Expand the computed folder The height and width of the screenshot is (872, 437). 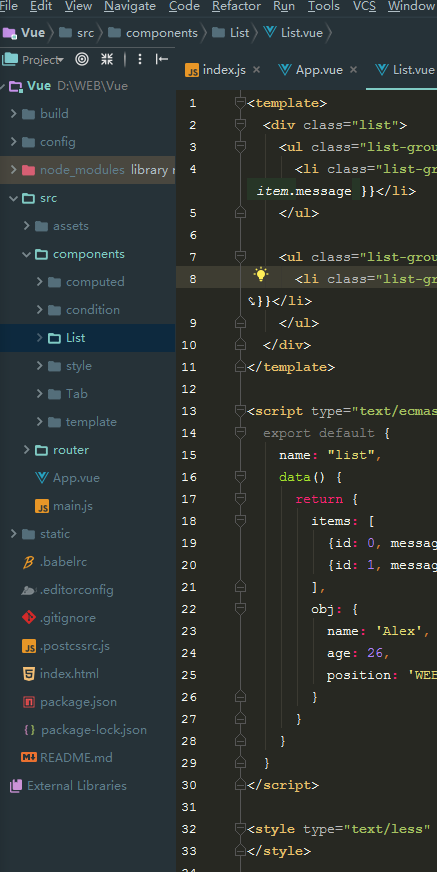[x=39, y=282]
